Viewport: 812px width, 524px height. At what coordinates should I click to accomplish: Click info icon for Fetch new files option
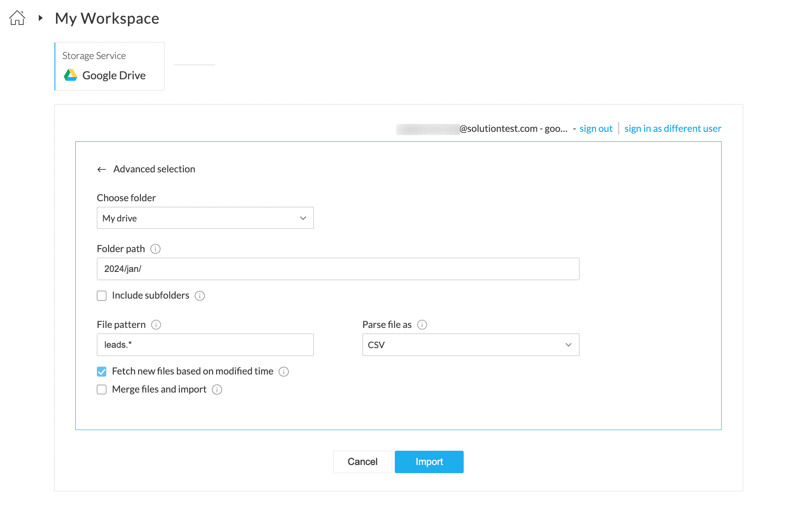pos(284,371)
